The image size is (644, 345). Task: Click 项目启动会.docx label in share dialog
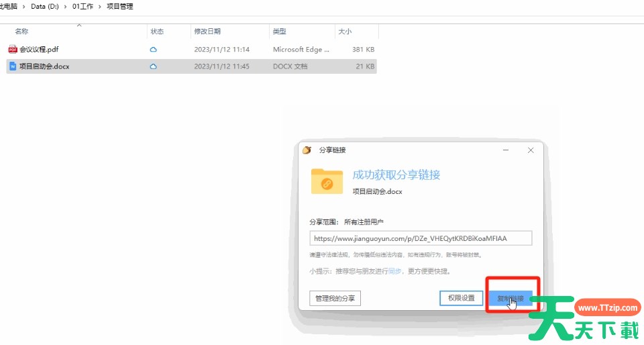(378, 191)
